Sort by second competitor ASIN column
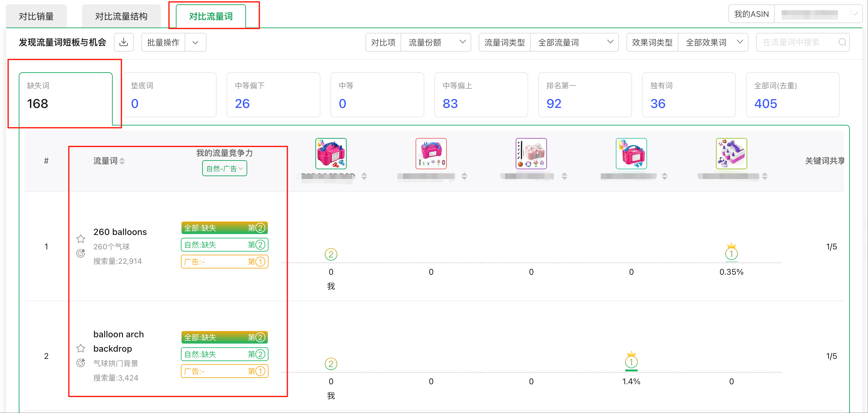The image size is (868, 413). pyautogui.click(x=464, y=176)
